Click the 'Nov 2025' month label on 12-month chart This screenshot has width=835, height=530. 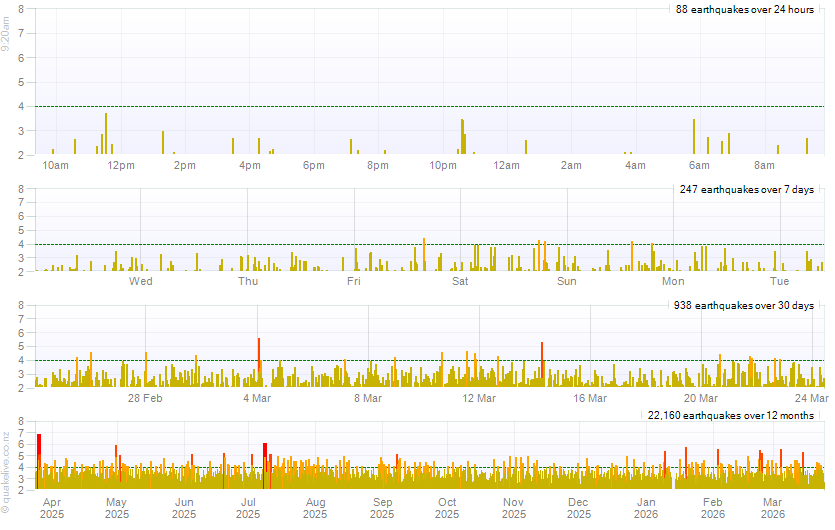pos(513,508)
